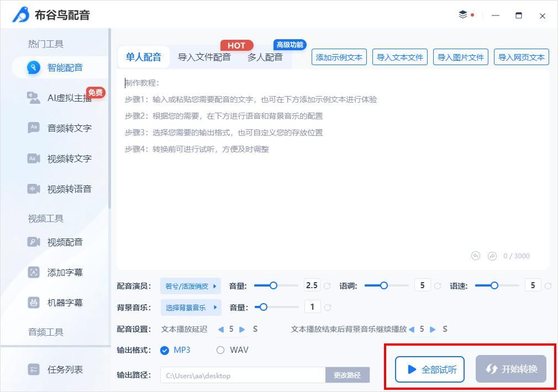
Task: Reset 语速 value with the refresh icon
Action: pos(548,285)
